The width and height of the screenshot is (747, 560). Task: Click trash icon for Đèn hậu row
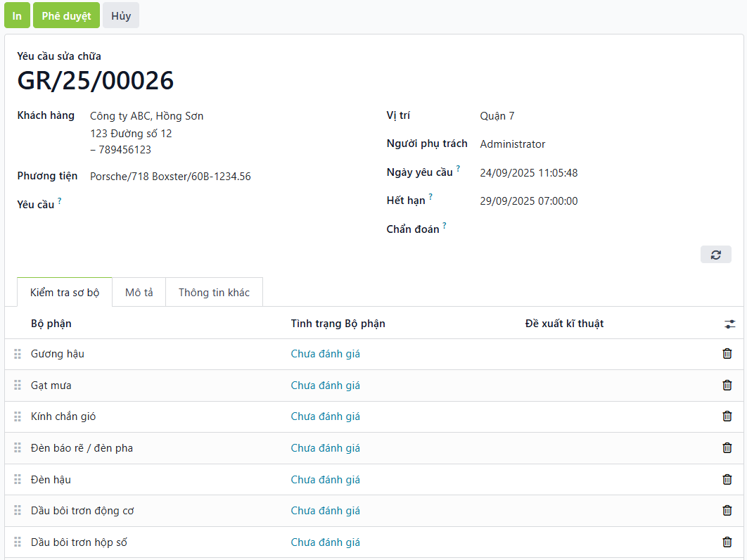pos(727,480)
